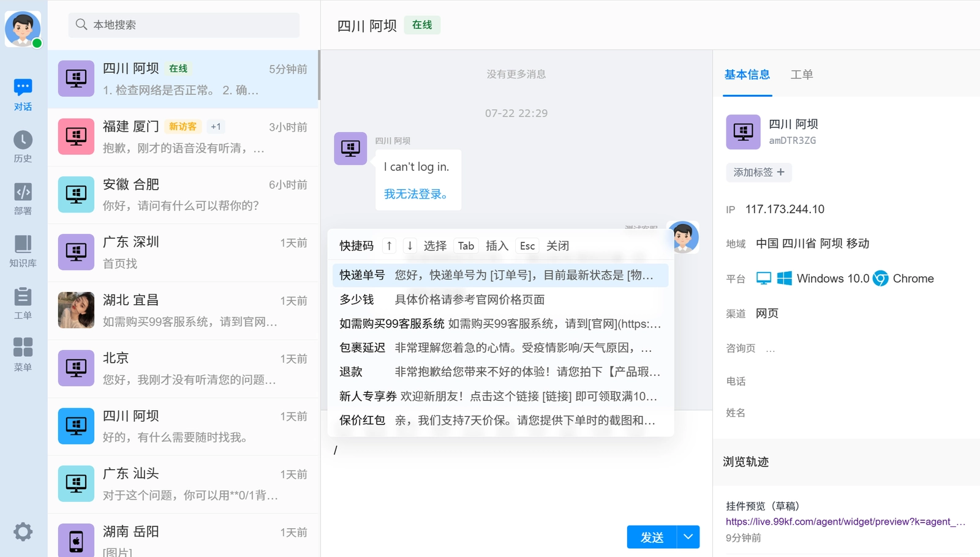980x557 pixels.
Task: Open the 部署 deployment code icon
Action: click(23, 199)
